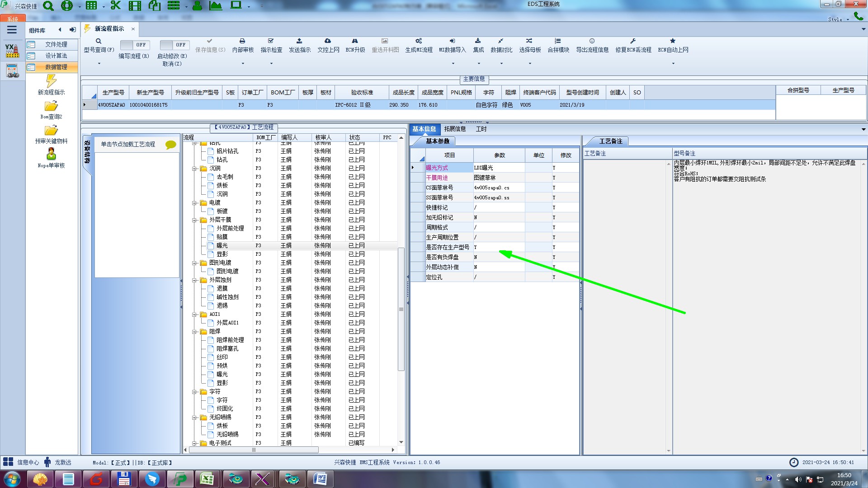Screen dimensions: 868x488
Task: Toggle the 自动修改 OFF switch
Action: click(x=174, y=45)
